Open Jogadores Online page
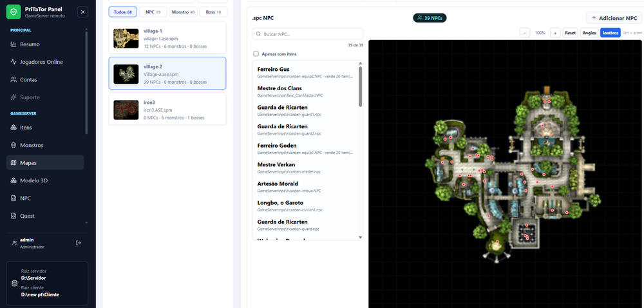 click(x=45, y=62)
